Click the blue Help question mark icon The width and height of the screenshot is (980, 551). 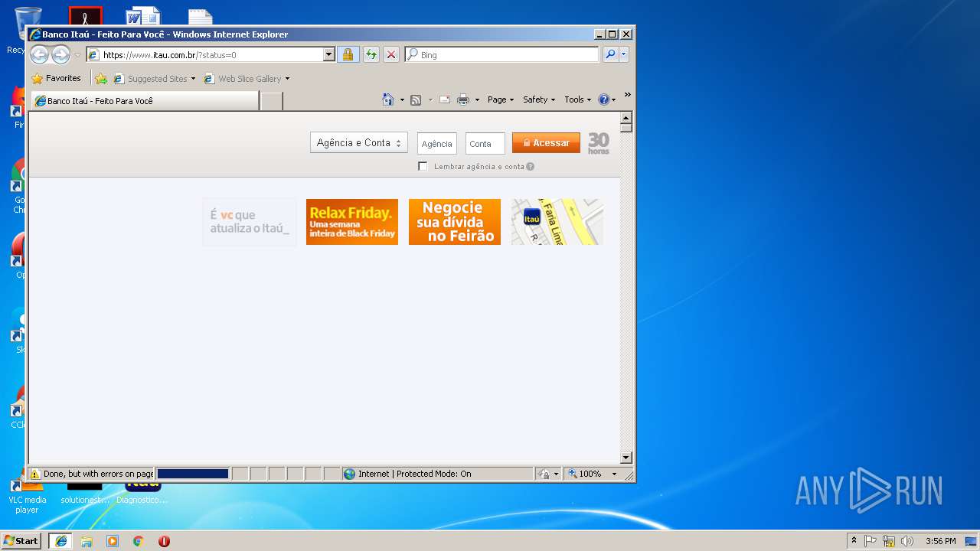tap(603, 99)
